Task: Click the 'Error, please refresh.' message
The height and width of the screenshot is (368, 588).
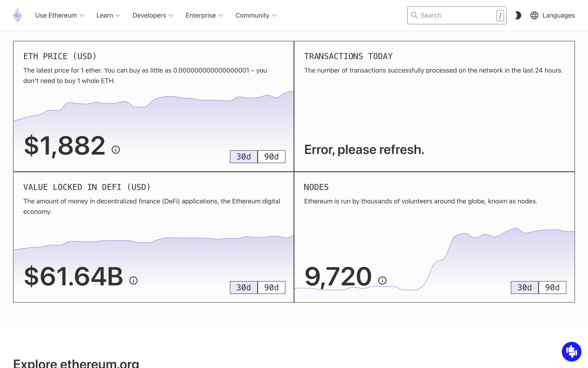Action: (364, 149)
